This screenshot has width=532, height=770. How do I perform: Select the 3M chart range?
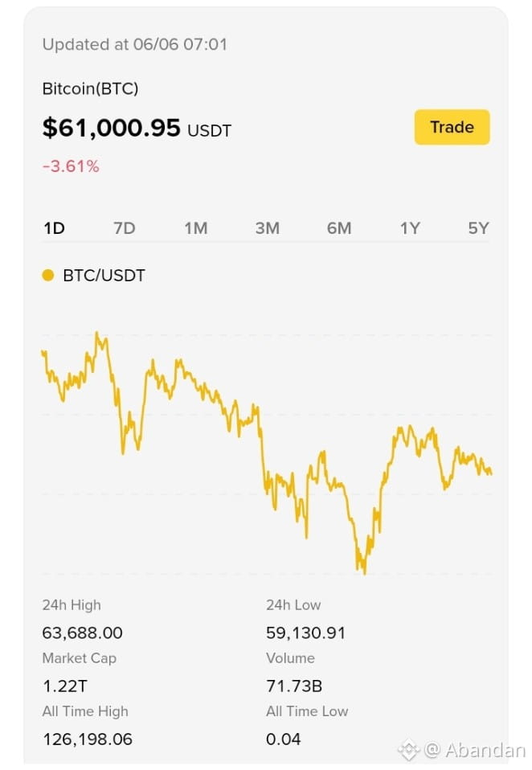pyautogui.click(x=268, y=228)
